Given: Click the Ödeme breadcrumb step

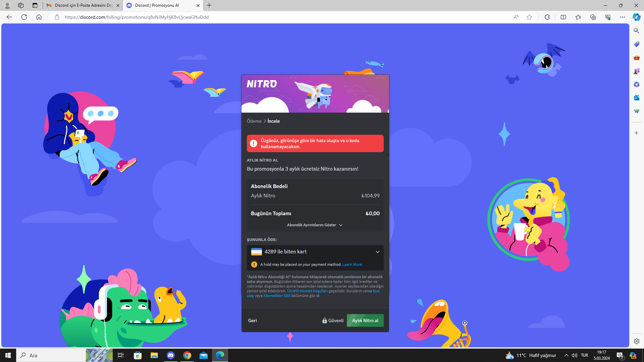Looking at the screenshot, I should [254, 121].
